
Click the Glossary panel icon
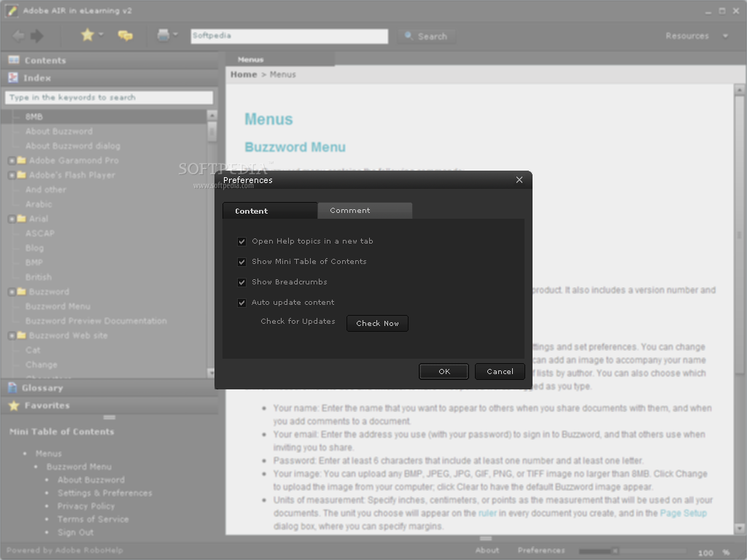pyautogui.click(x=13, y=388)
